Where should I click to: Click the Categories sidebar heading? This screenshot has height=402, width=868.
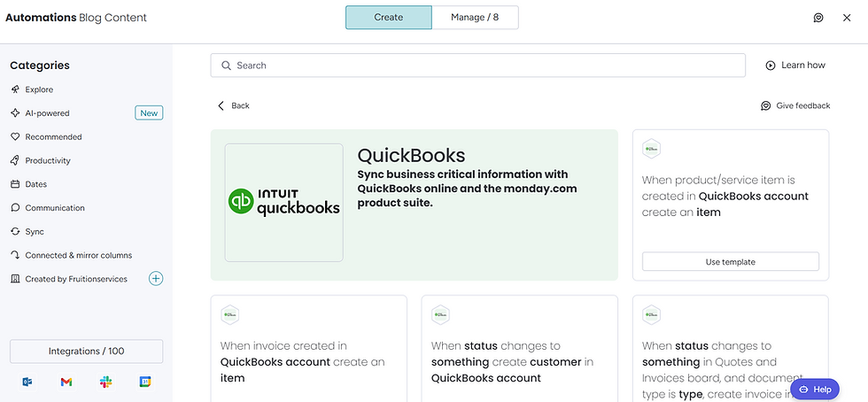(40, 66)
